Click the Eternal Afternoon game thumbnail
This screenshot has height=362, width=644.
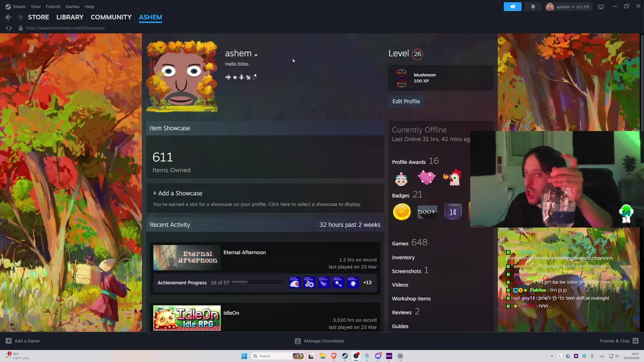tap(187, 257)
